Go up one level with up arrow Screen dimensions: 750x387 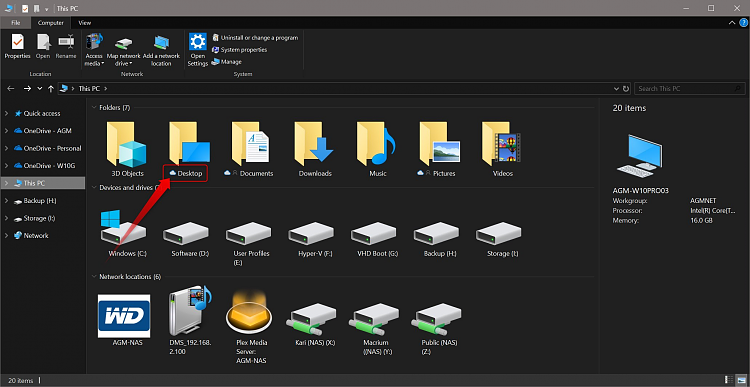(51, 88)
